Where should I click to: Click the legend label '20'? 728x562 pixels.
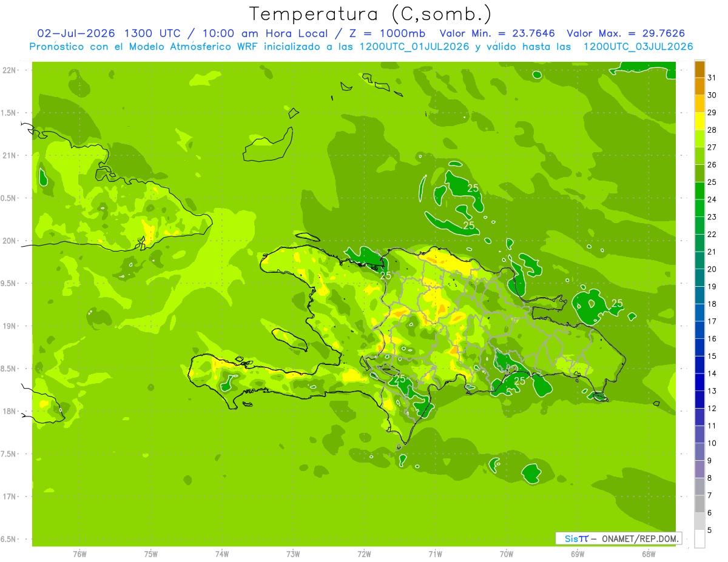[712, 269]
